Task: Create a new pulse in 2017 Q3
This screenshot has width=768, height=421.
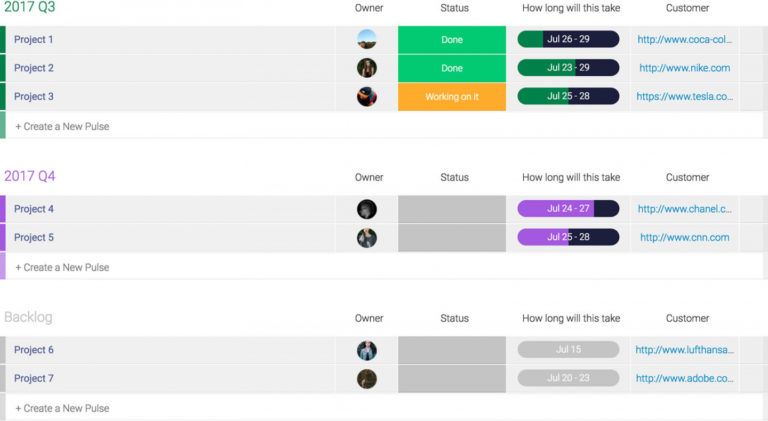Action: [62, 127]
